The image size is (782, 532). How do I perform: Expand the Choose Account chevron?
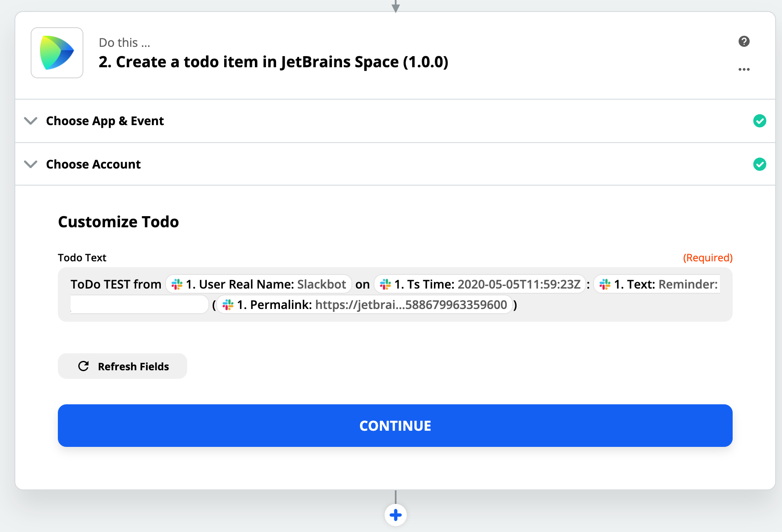point(31,164)
